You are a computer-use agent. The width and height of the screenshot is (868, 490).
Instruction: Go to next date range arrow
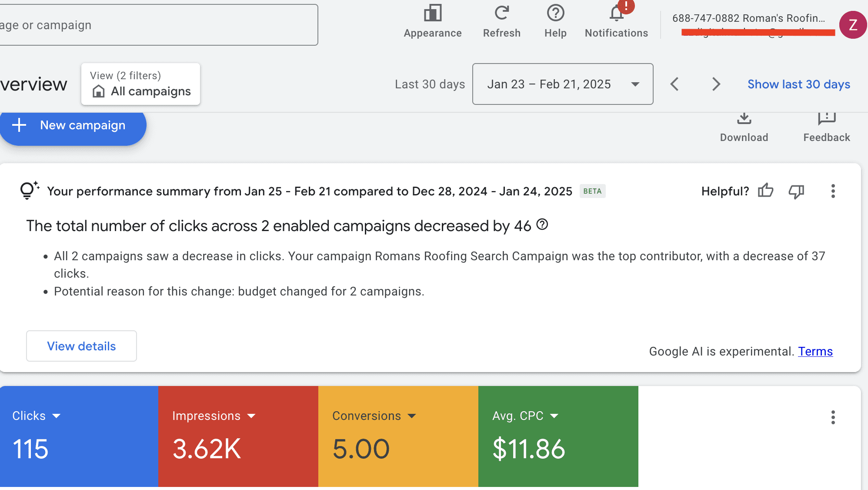click(716, 84)
